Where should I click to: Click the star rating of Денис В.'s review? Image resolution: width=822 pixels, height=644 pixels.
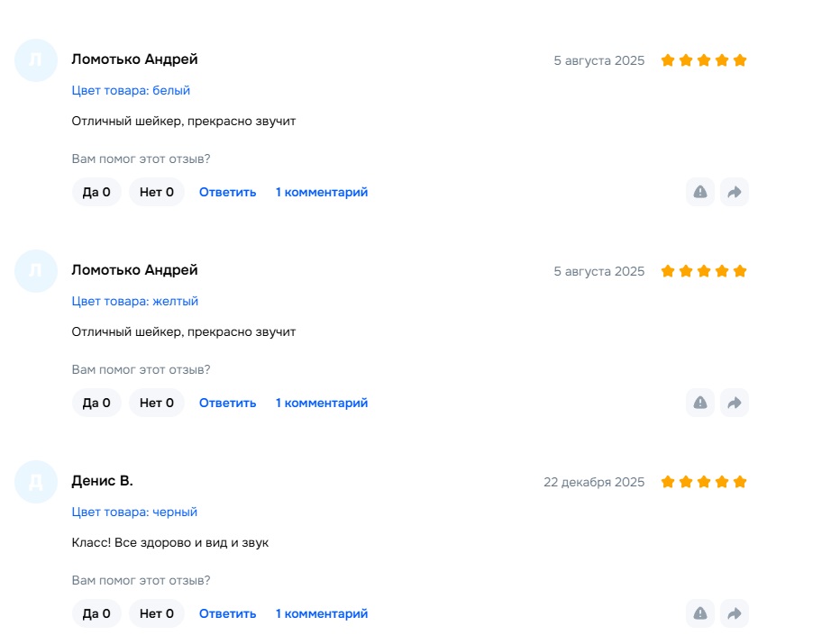click(x=704, y=482)
